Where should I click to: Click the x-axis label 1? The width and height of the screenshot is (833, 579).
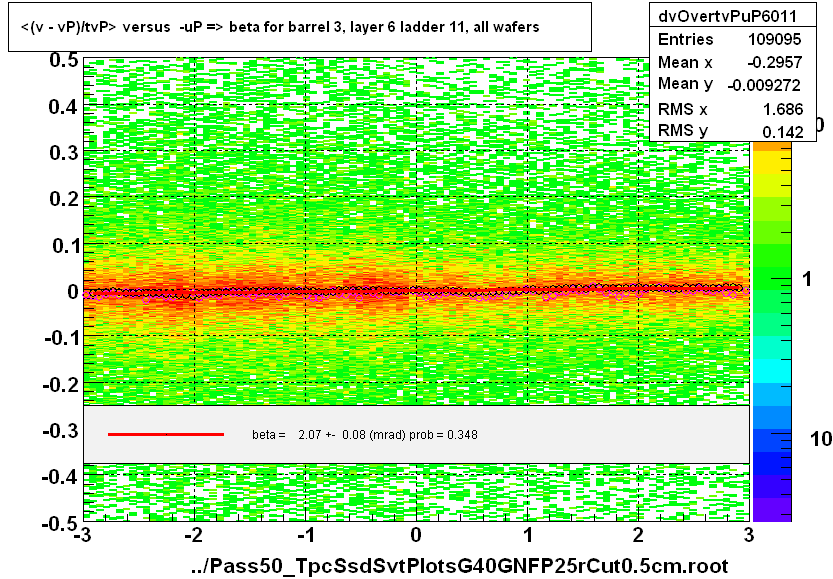pos(528,535)
